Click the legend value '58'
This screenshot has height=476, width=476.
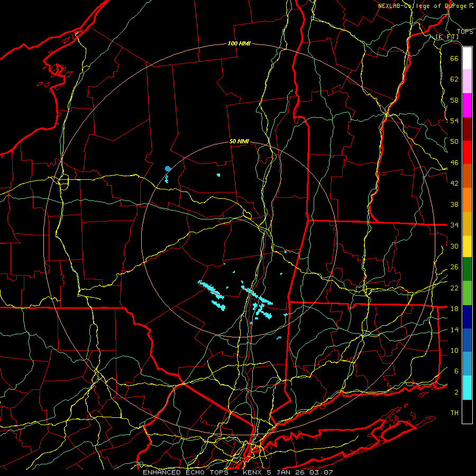coord(454,100)
